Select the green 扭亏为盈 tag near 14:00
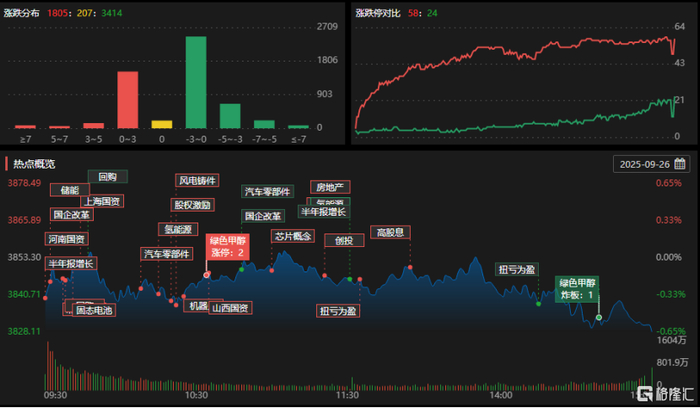Image resolution: width=700 pixels, height=408 pixels. [x=517, y=269]
